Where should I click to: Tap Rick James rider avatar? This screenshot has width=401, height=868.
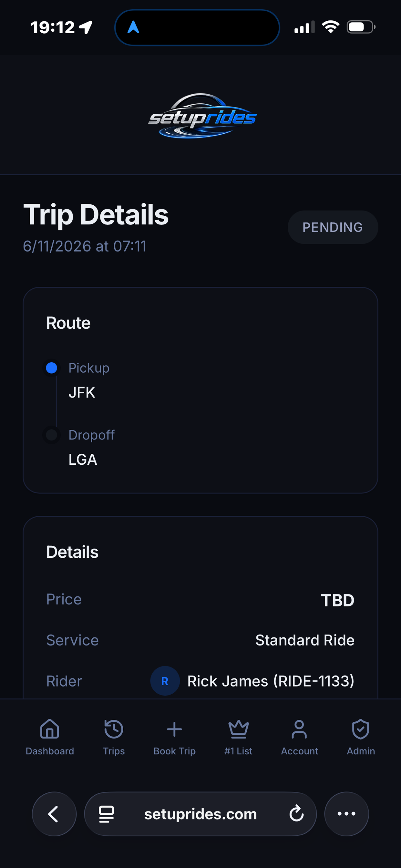pos(165,681)
